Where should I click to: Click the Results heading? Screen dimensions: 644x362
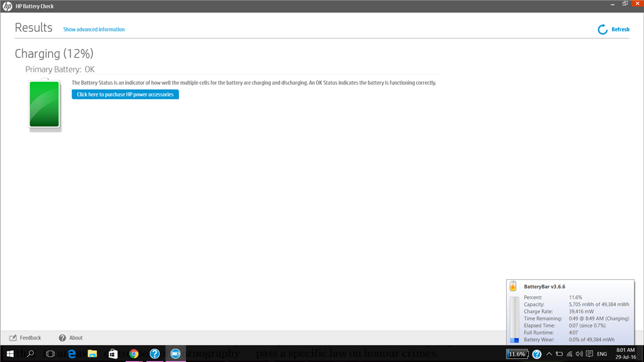coord(34,28)
